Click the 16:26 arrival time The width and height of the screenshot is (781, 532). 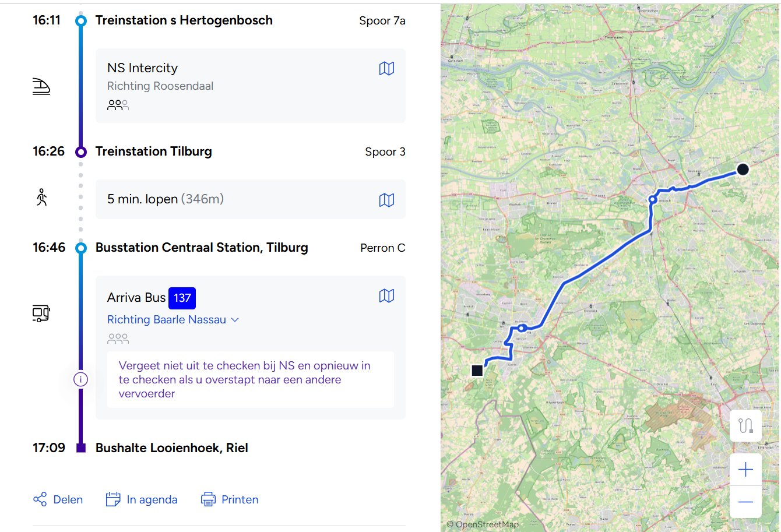(x=48, y=152)
